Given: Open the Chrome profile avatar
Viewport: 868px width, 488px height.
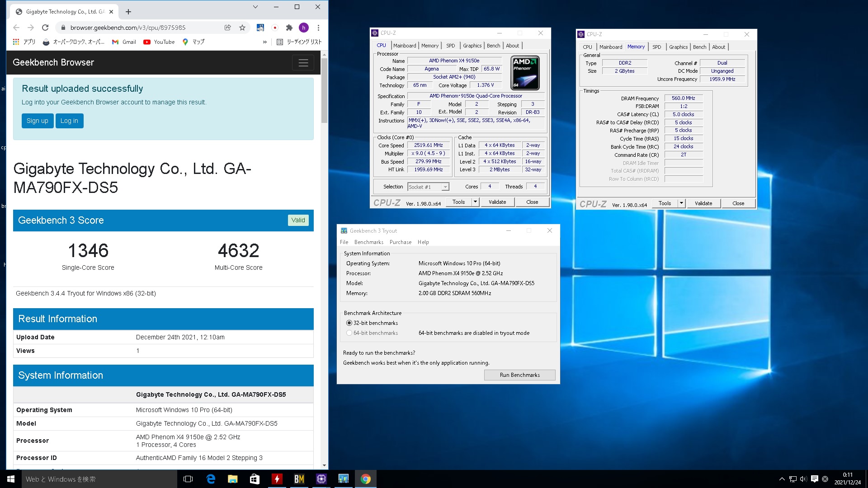Looking at the screenshot, I should tap(304, 28).
